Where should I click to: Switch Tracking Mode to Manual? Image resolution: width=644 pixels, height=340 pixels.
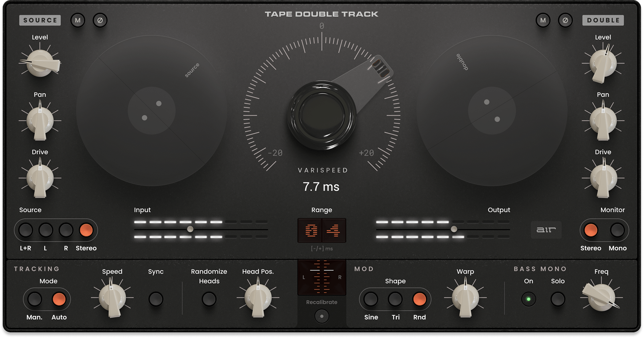tap(35, 299)
